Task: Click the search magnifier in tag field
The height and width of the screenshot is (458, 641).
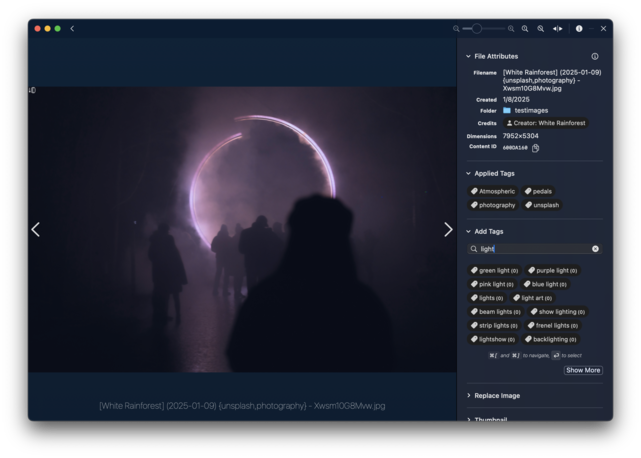Action: pos(473,249)
